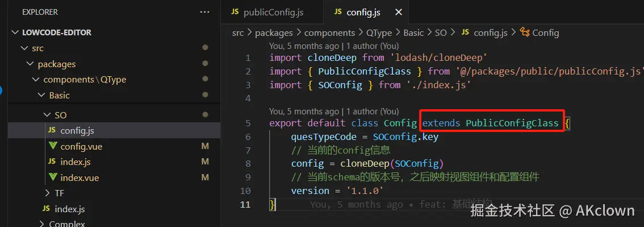
Task: Open index.js inside the SO folder
Action: click(75, 162)
